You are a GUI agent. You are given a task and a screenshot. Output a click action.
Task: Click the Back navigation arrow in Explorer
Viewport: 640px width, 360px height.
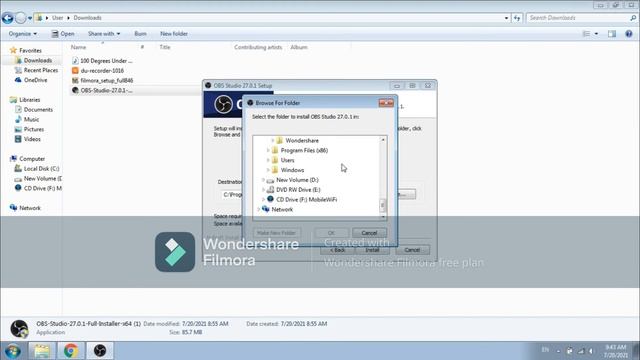point(7,18)
